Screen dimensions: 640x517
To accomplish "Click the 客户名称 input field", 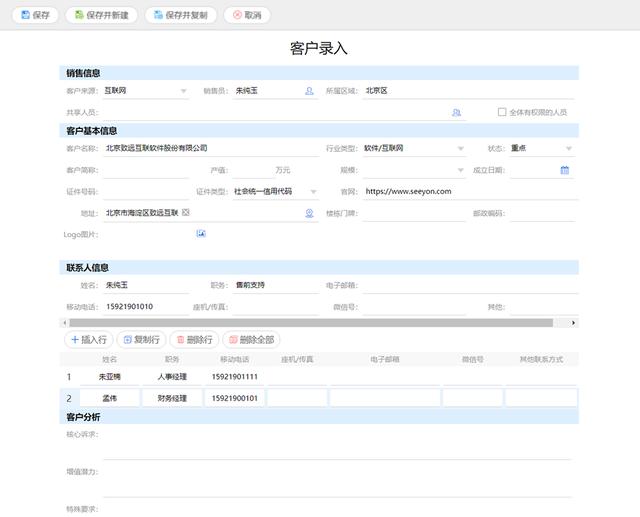I will [211, 148].
